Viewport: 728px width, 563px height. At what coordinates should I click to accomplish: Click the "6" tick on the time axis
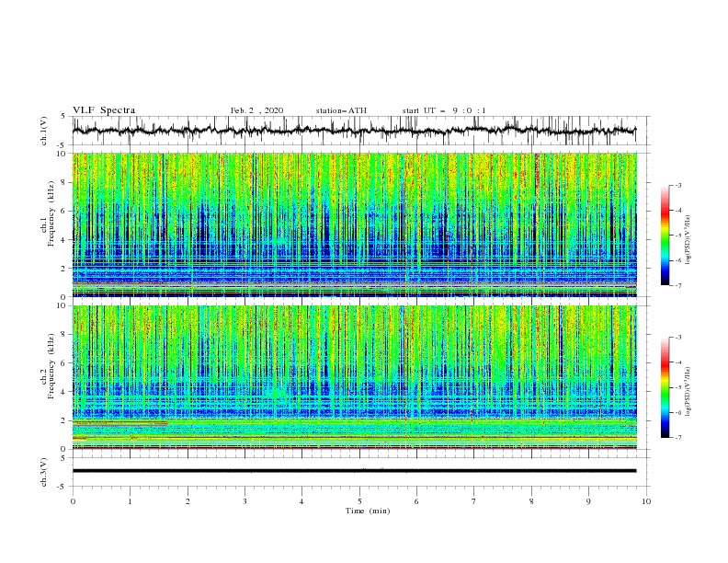point(417,501)
